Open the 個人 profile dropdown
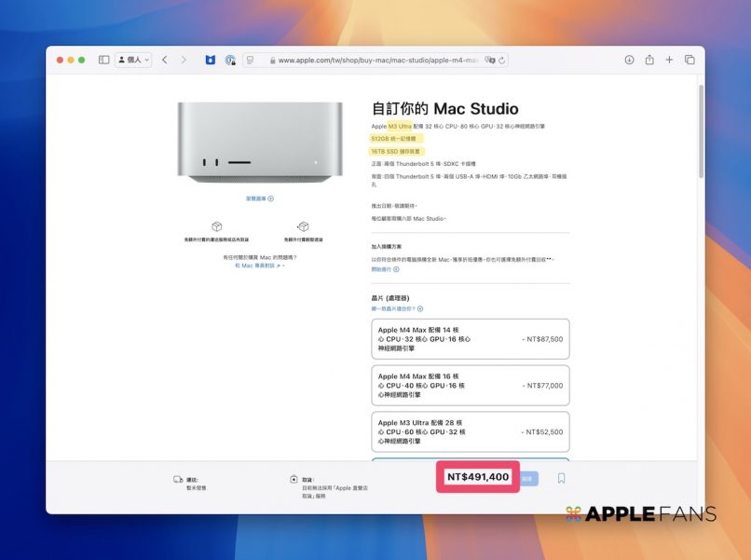This screenshot has width=751, height=560. tap(133, 60)
